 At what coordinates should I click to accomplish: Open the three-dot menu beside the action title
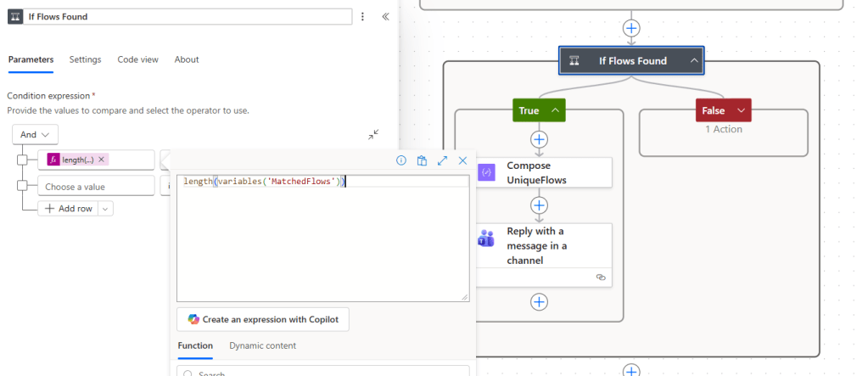(x=363, y=16)
